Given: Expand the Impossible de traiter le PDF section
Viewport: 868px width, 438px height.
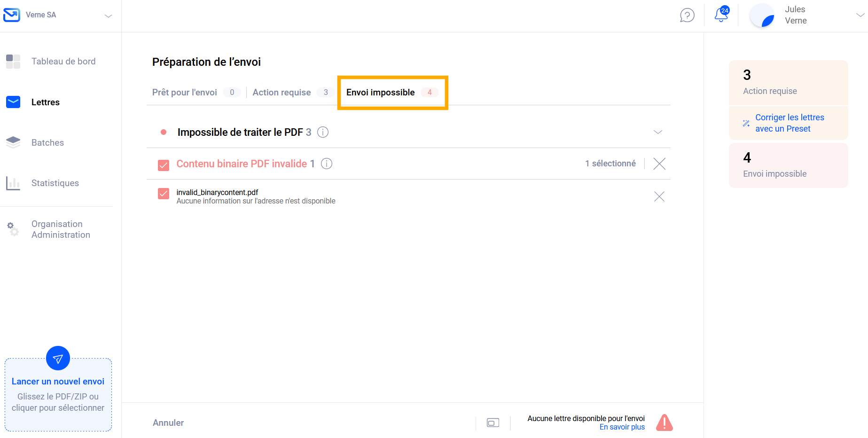Looking at the screenshot, I should click(x=658, y=132).
